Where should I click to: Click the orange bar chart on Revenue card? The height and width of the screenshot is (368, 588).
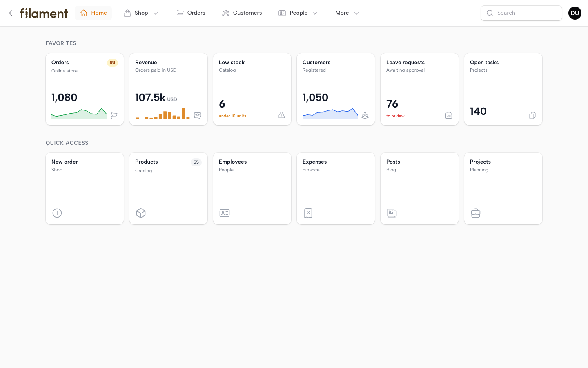pos(163,114)
